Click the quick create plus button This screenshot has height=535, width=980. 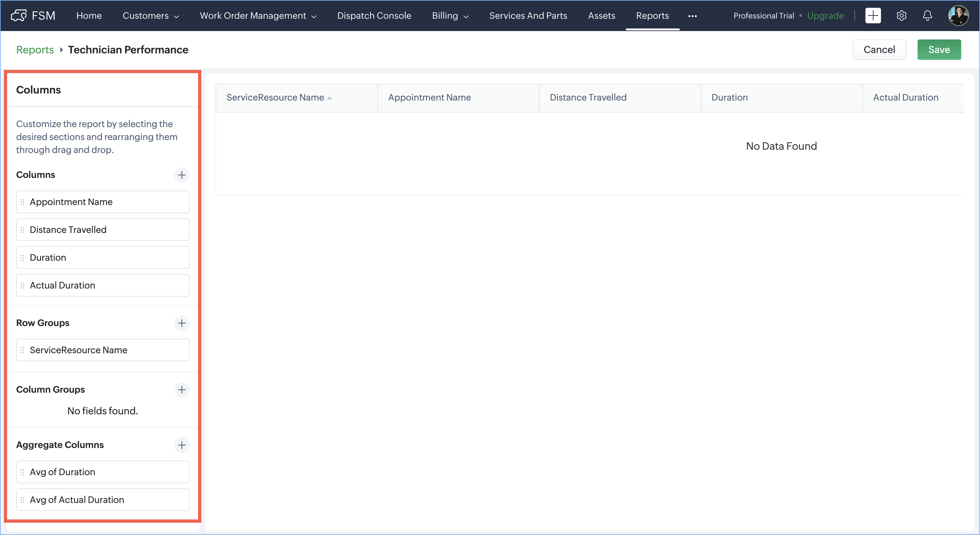tap(873, 16)
